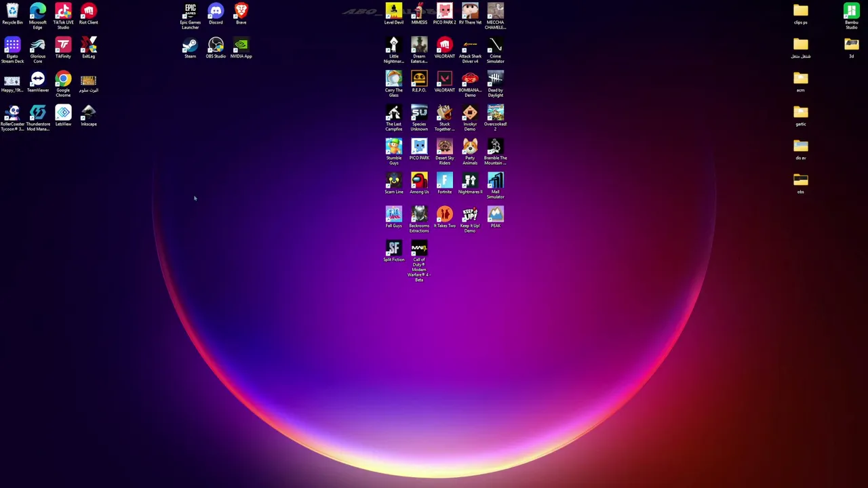
Task: Click the Fortnite shortcut icon
Action: [445, 183]
